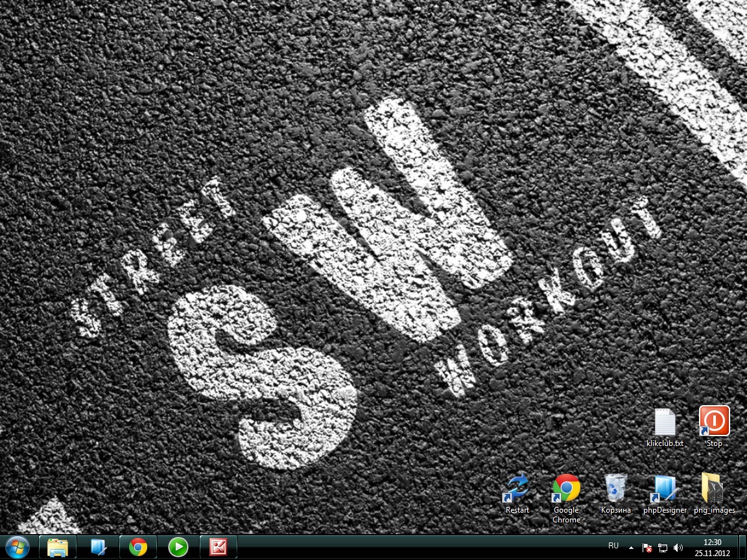Viewport: 747px width, 560px height.
Task: Select the klikclub.txt file on desktop
Action: 665,423
